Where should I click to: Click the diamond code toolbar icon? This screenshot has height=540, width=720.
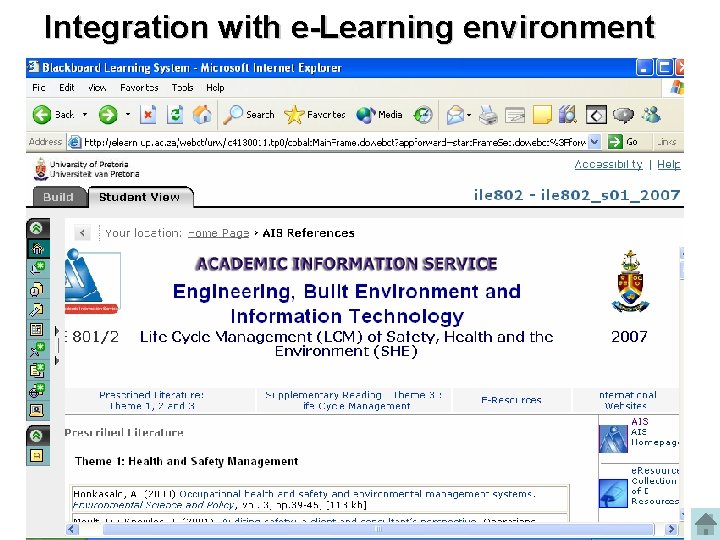pyautogui.click(x=596, y=115)
